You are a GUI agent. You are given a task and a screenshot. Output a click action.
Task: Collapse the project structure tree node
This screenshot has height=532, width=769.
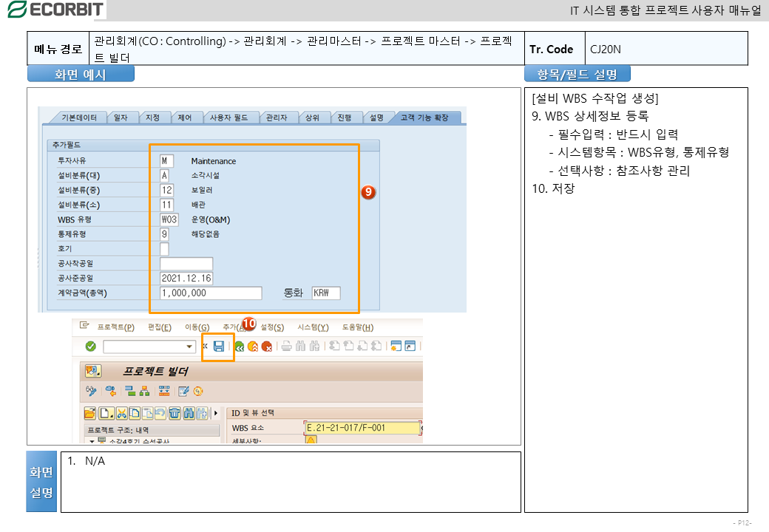[x=92, y=441]
